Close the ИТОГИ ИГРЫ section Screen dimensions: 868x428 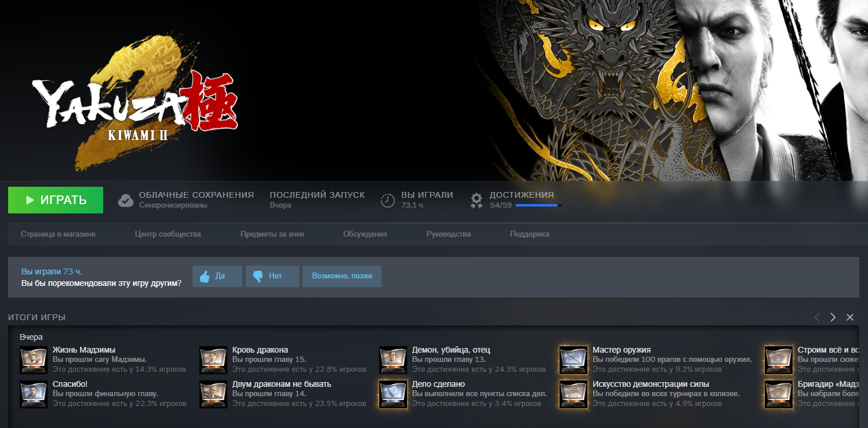(850, 317)
